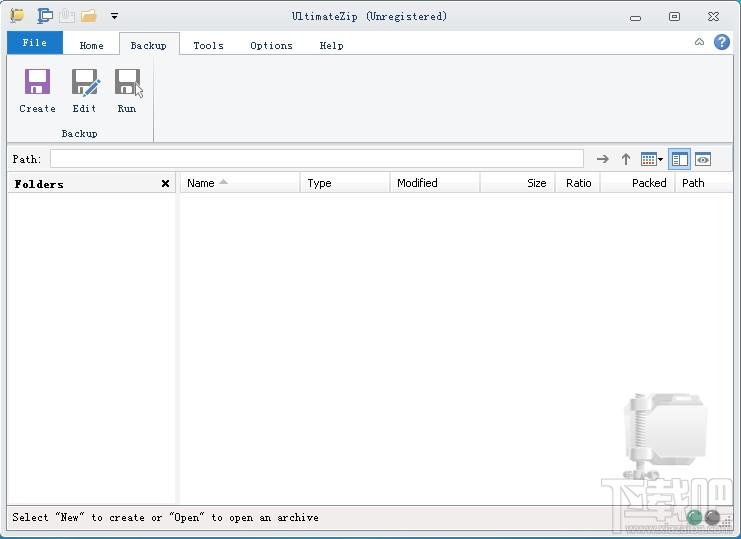741x539 pixels.
Task: Sort by the Ratio column header
Action: 577,183
